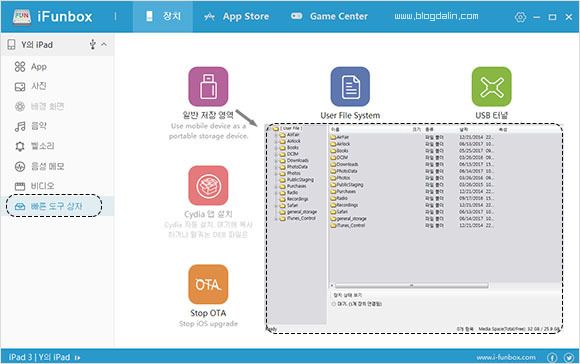Select 음악 in the sidebar
The image size is (580, 364).
[57, 126]
